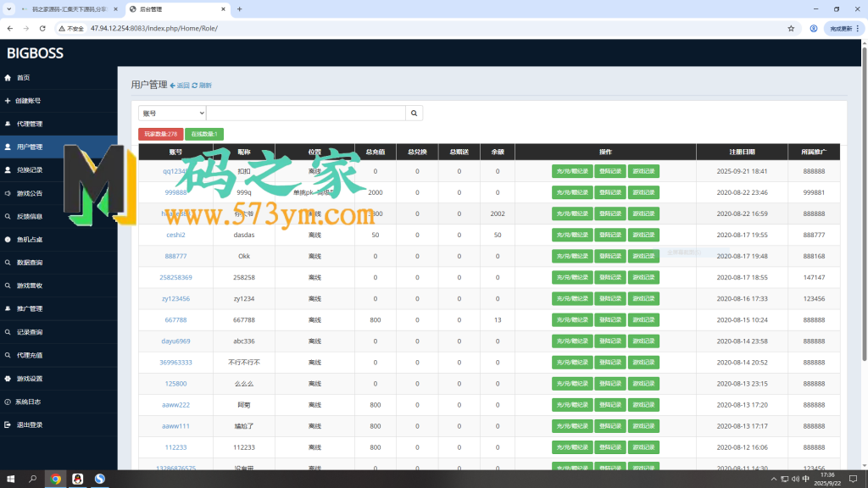
Task: Open the 369963333 account link
Action: coord(175,363)
